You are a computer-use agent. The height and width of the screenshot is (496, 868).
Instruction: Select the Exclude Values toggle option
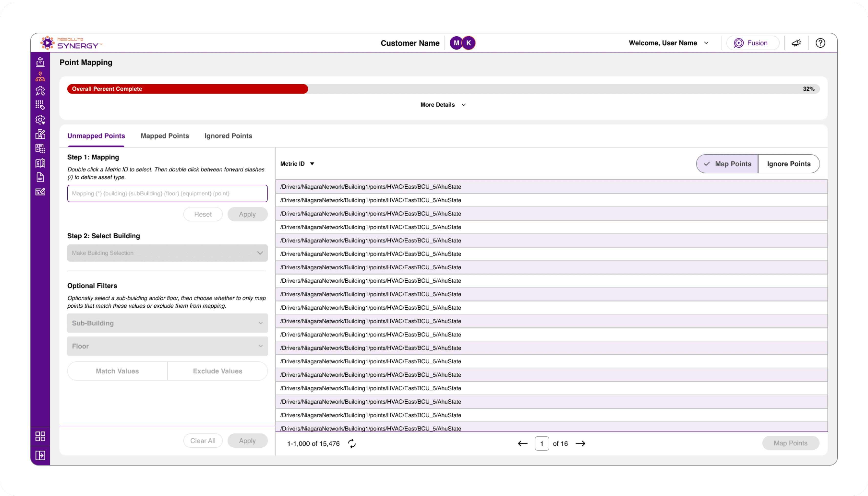coord(217,371)
